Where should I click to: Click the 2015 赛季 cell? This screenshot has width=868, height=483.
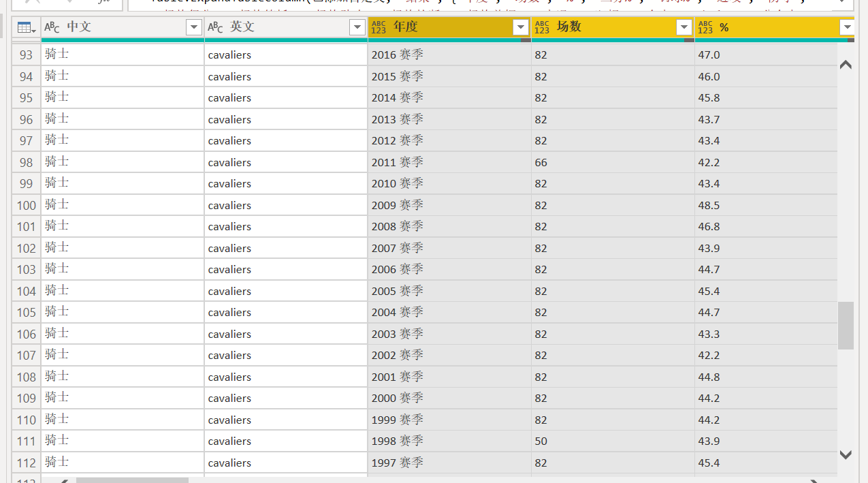pyautogui.click(x=449, y=76)
